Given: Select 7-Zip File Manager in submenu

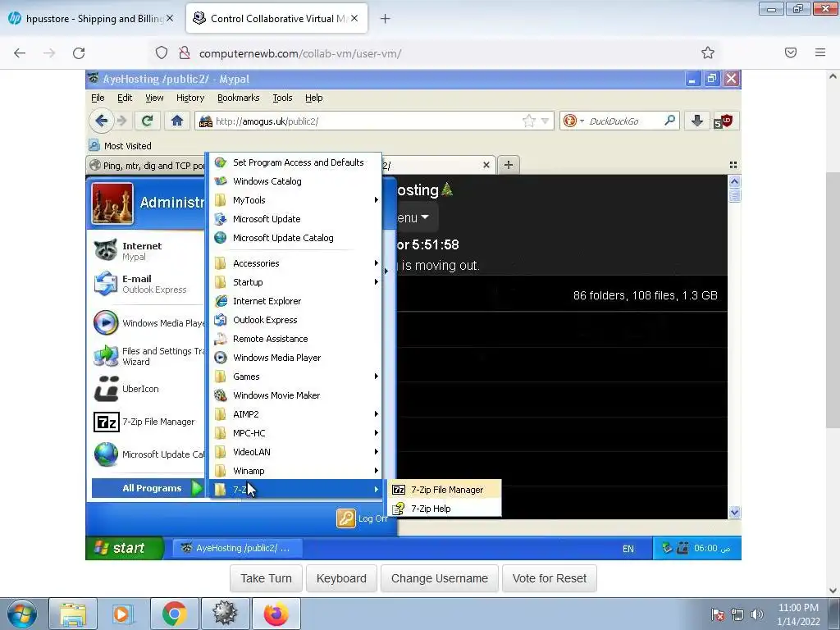Looking at the screenshot, I should [x=445, y=490].
